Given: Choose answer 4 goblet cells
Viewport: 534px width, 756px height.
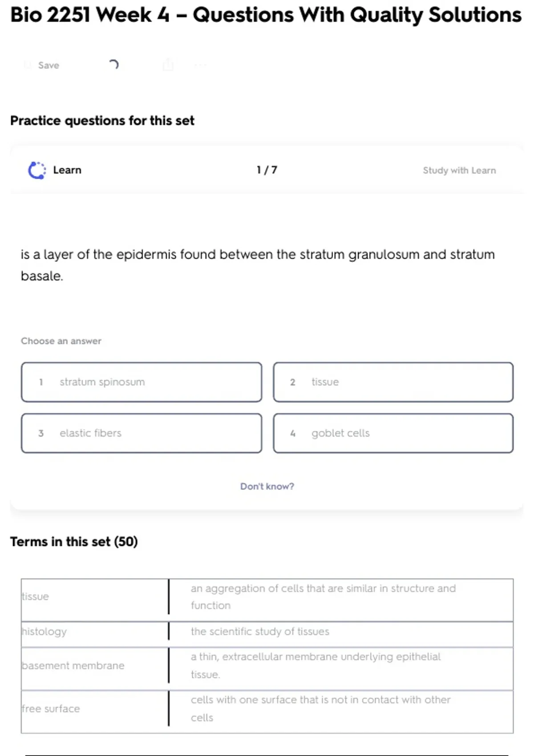Looking at the screenshot, I should (x=393, y=433).
